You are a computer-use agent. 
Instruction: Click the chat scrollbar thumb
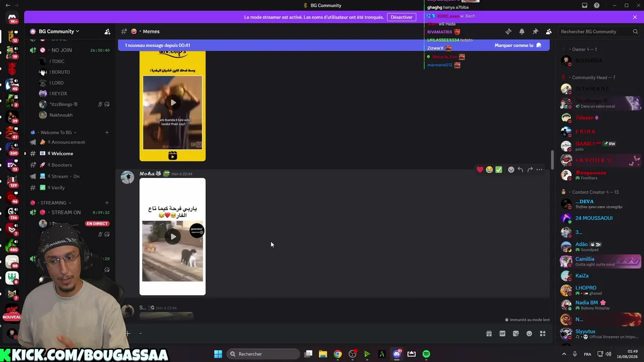[552, 160]
